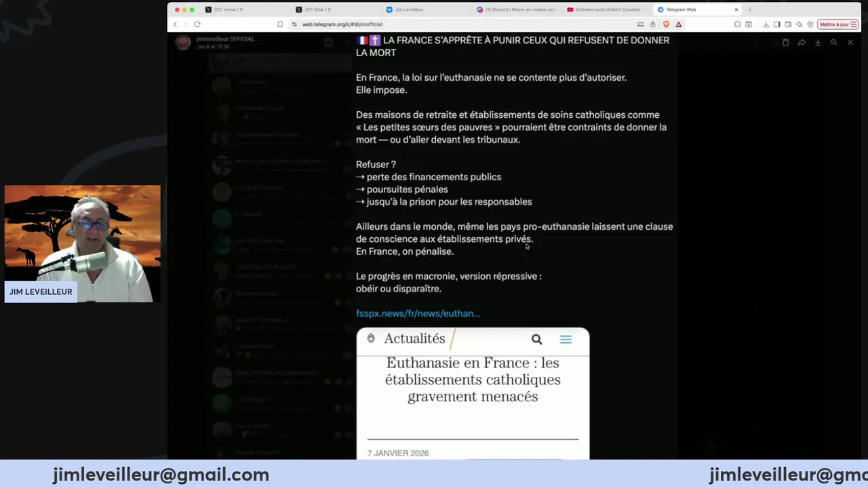Click the 'poursuites pénales' line
This screenshot has height=488, width=868.
402,189
